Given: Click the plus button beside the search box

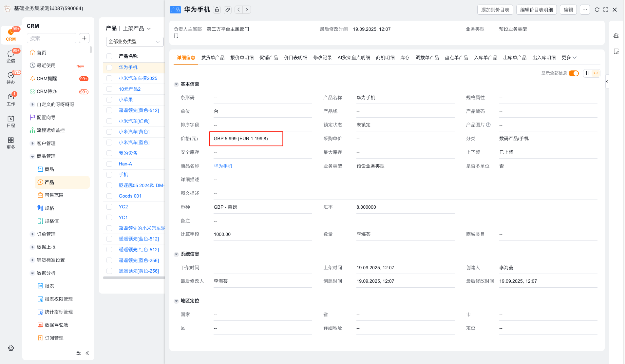Looking at the screenshot, I should [x=84, y=38].
